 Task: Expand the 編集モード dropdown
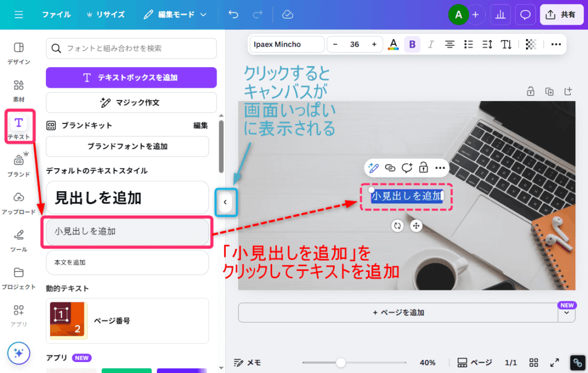pos(175,14)
